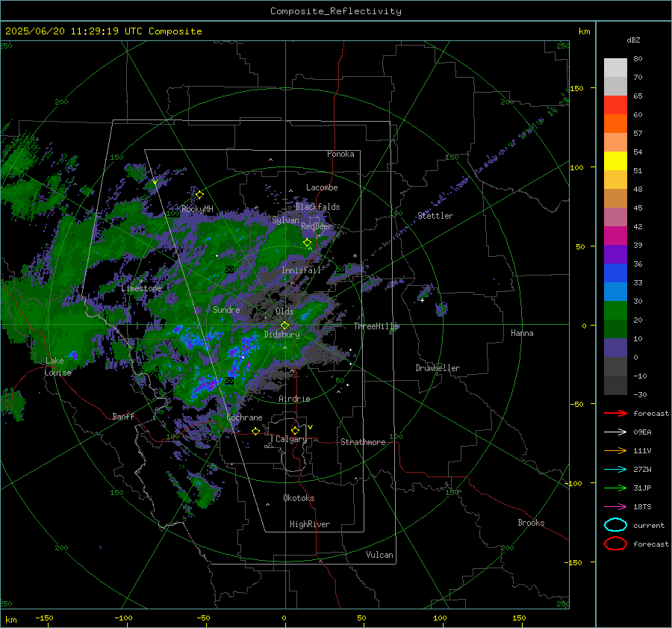This screenshot has height=628, width=672.
Task: Click the Brooks label
Action: point(531,523)
